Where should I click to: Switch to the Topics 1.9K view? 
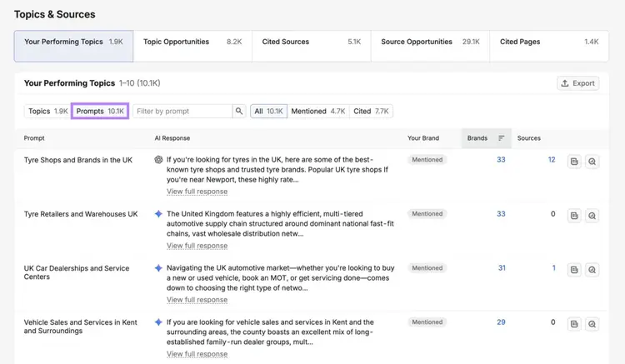click(47, 111)
